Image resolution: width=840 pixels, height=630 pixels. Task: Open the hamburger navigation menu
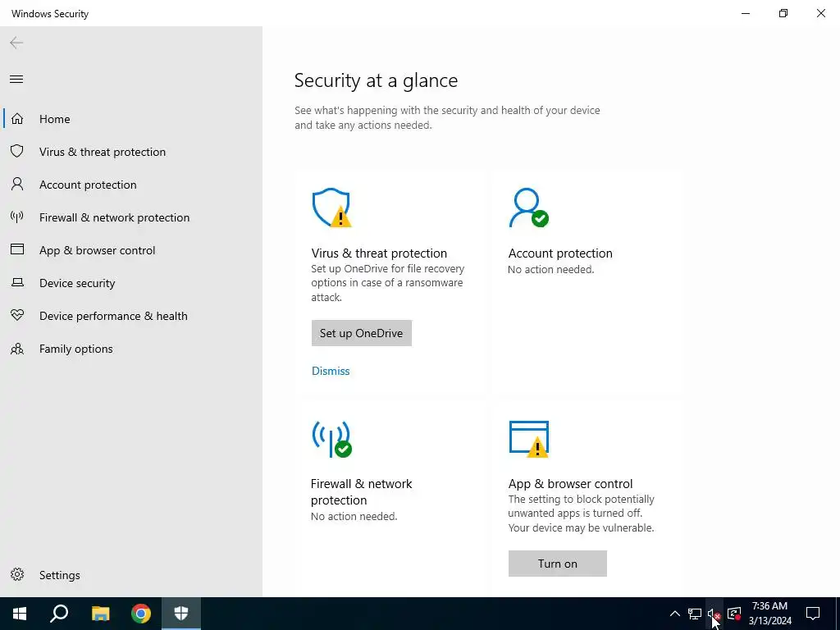[16, 80]
